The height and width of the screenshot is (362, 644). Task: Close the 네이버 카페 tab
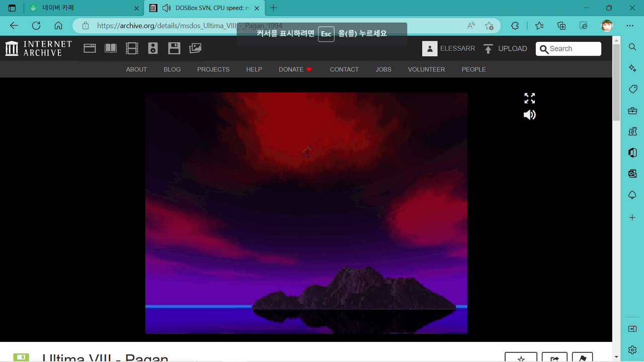tap(136, 8)
